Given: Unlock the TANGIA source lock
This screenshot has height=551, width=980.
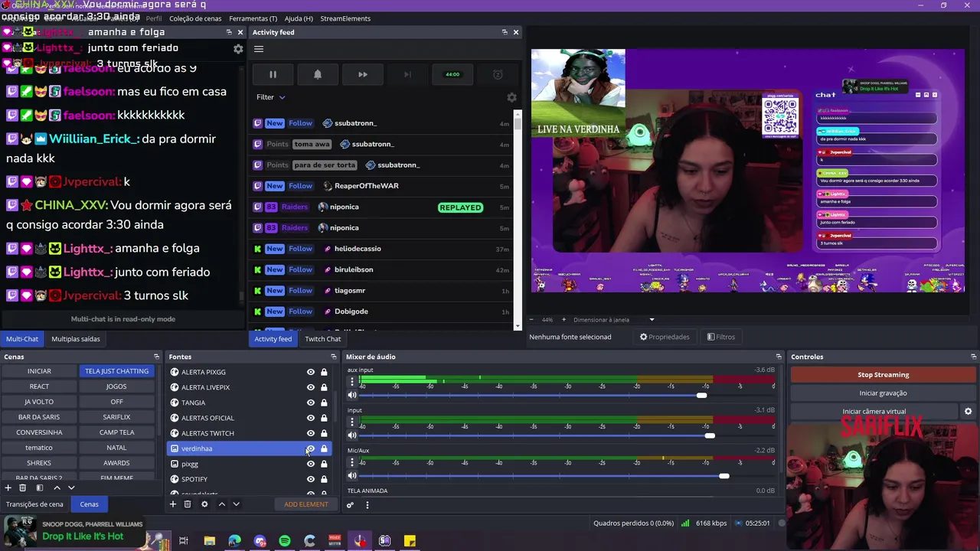Looking at the screenshot, I should 324,403.
